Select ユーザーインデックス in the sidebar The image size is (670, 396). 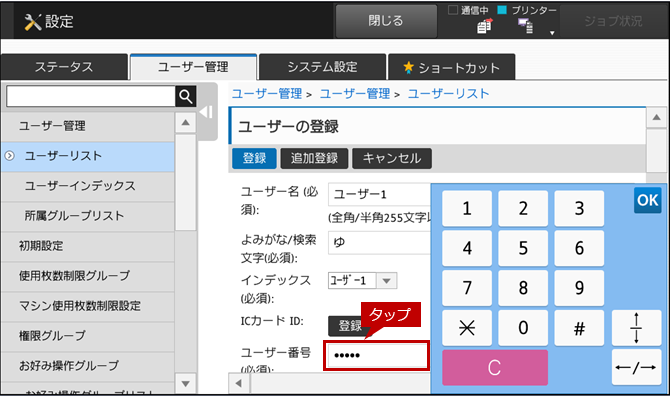pos(88,186)
